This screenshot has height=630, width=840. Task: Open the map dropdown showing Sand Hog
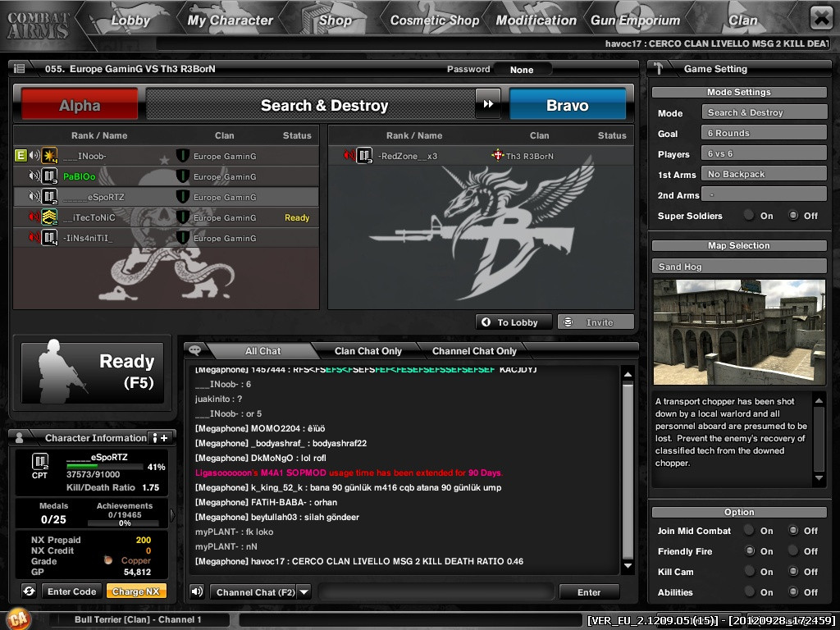739,267
